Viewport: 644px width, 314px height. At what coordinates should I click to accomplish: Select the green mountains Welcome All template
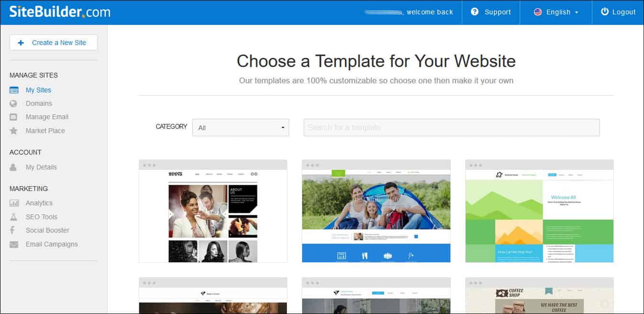tap(539, 211)
